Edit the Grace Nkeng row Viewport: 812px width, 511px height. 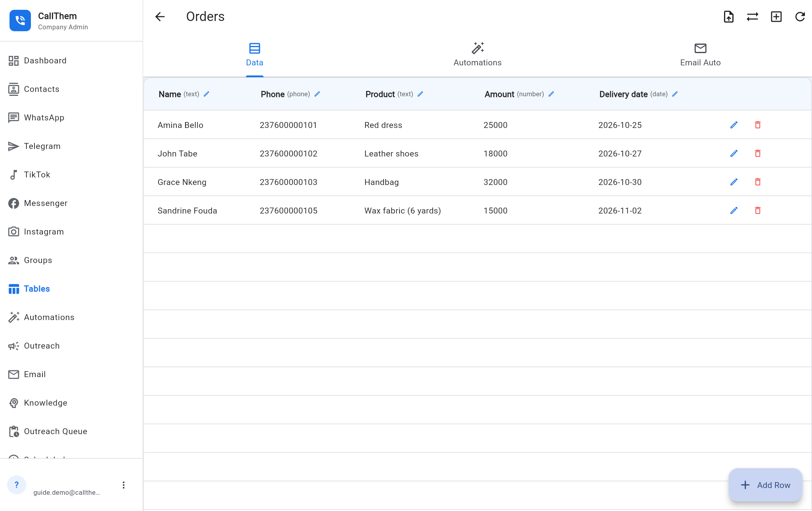[x=734, y=182]
